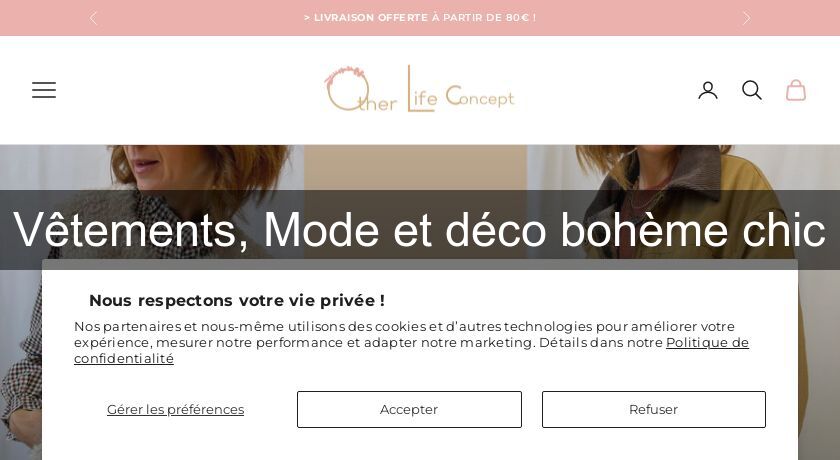Show previous announcement with left arrow
The image size is (840, 460).
(x=94, y=18)
